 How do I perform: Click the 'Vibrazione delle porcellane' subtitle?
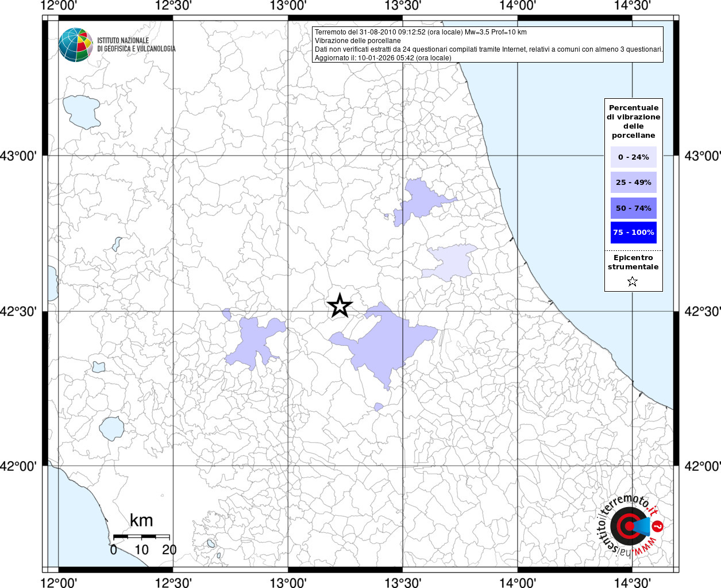pyautogui.click(x=357, y=41)
